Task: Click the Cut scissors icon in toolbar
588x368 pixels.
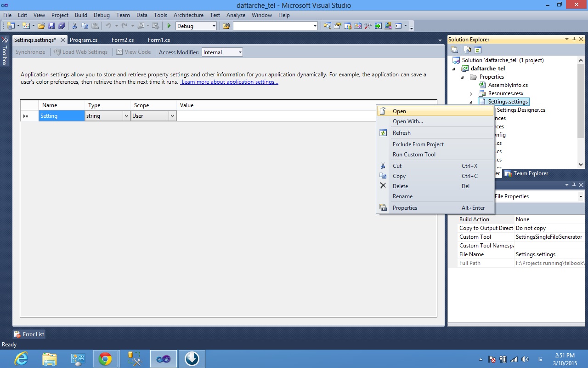Action: point(74,26)
